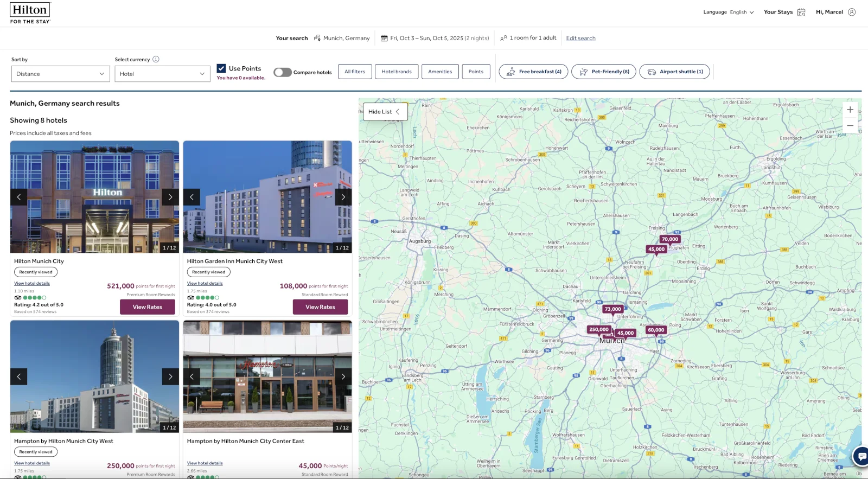The height and width of the screenshot is (479, 868).
Task: Uncheck the Use Points checkbox
Action: 221,68
